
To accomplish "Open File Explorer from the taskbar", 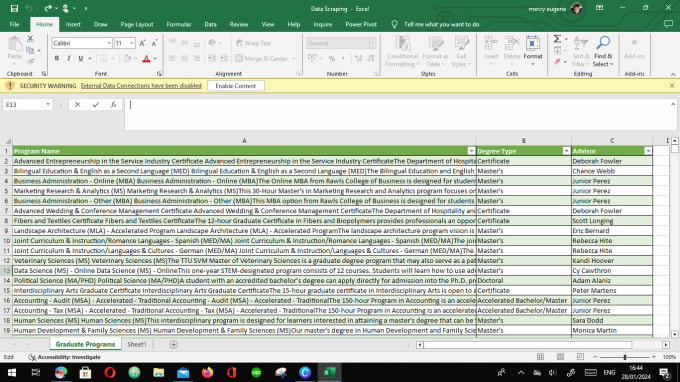I will (x=158, y=372).
